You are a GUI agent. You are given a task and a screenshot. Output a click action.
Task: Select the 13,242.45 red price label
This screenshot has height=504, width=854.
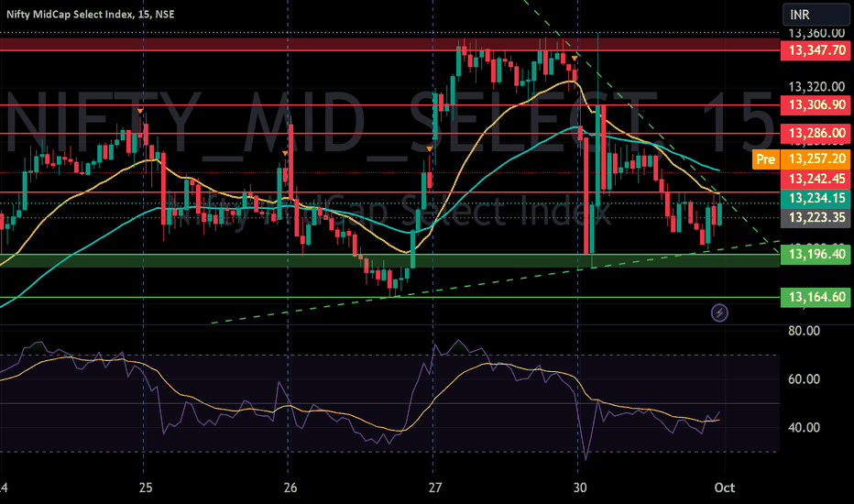click(816, 179)
